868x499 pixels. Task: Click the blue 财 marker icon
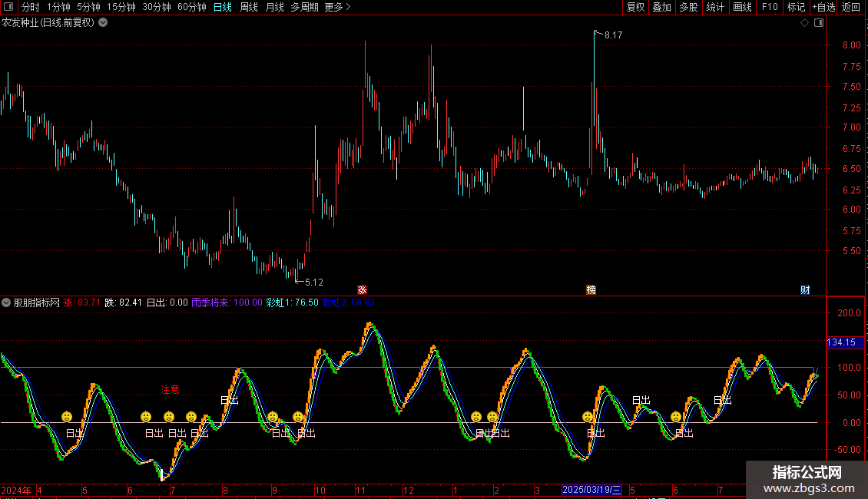point(806,290)
